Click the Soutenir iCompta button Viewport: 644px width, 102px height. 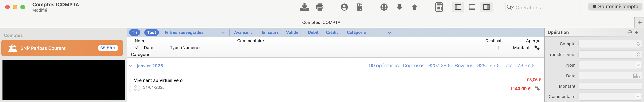pos(615,7)
